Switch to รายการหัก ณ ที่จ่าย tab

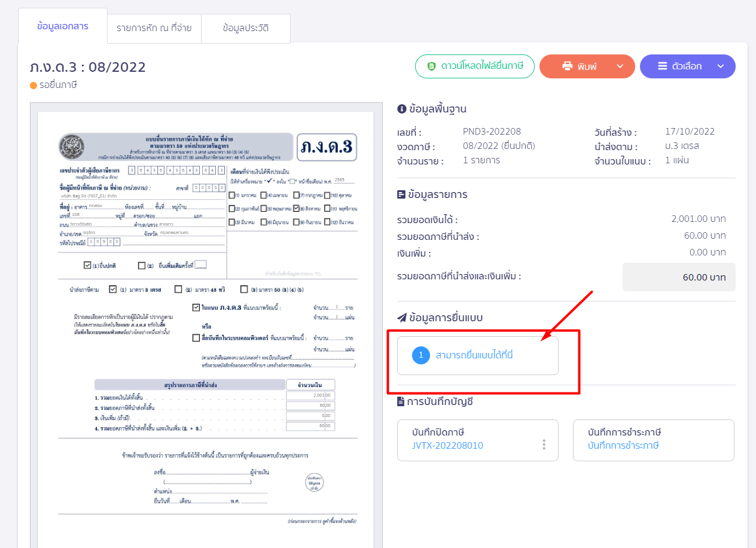[154, 28]
